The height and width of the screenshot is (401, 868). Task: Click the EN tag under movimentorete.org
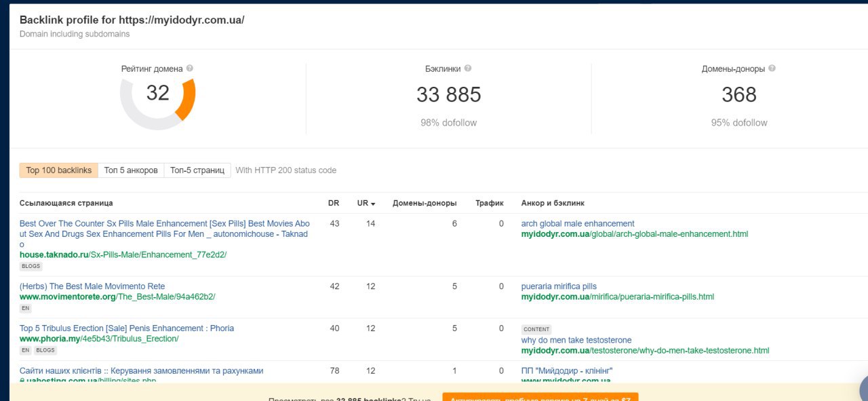click(26, 308)
